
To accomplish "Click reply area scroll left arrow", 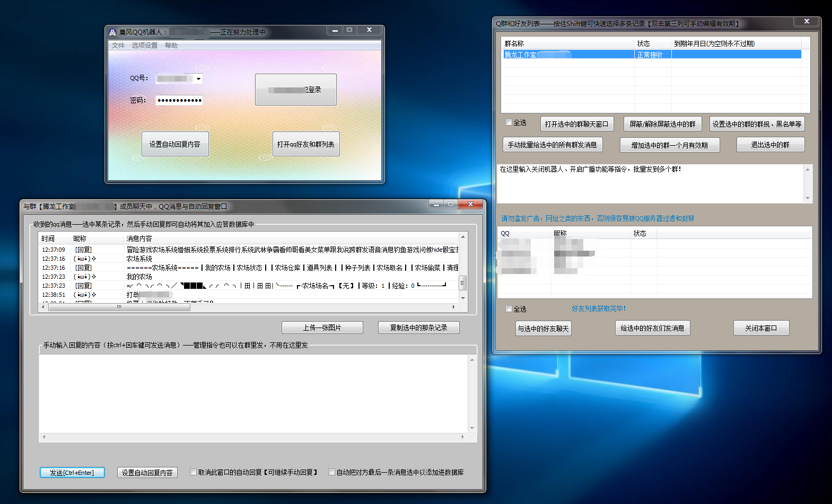I will pos(44,437).
